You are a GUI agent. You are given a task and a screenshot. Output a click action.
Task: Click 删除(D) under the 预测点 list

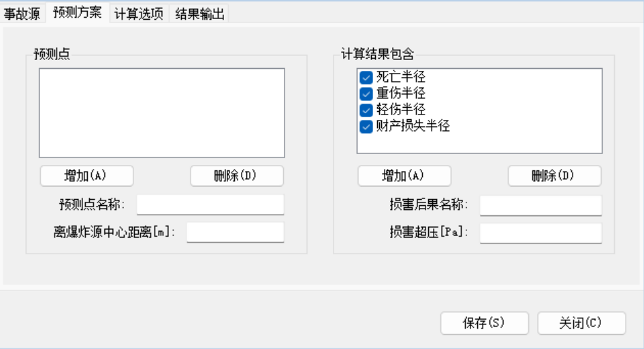coord(236,176)
